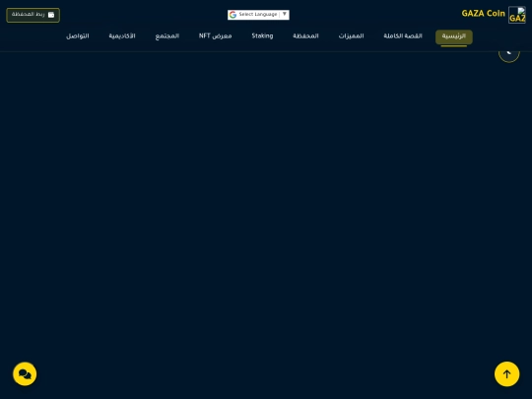Screen dimensions: 532x399
Task: Open the Staking menu item
Action: pos(262,36)
